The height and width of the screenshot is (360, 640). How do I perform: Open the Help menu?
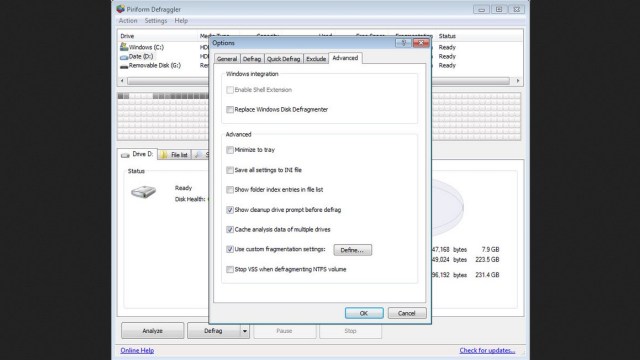click(181, 20)
